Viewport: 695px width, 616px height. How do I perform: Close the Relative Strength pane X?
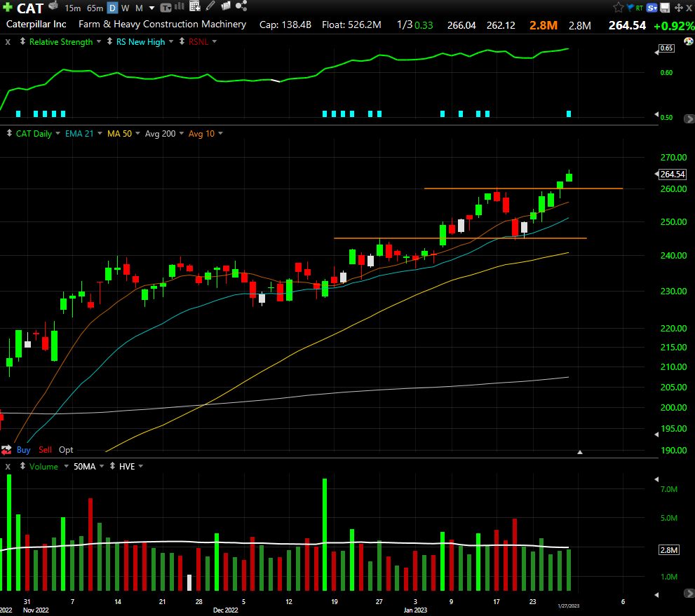[8, 42]
